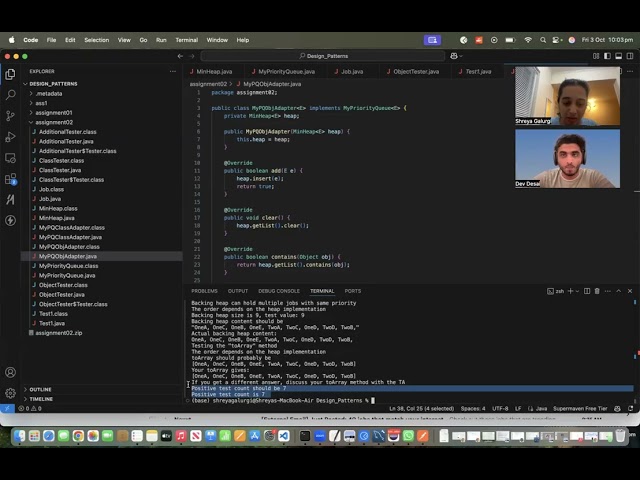Open Google Chrome from the Dock
Viewport: 640px width, 480px height.
pyautogui.click(x=78, y=436)
